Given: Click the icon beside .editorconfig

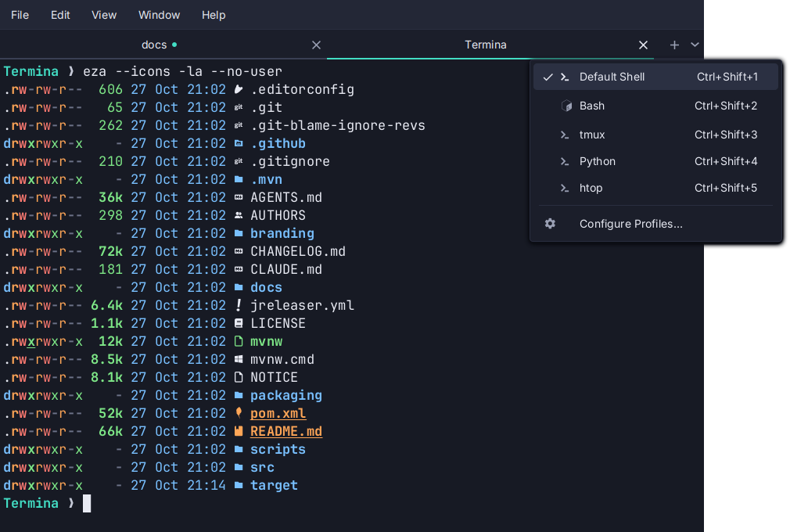Looking at the screenshot, I should tap(239, 90).
